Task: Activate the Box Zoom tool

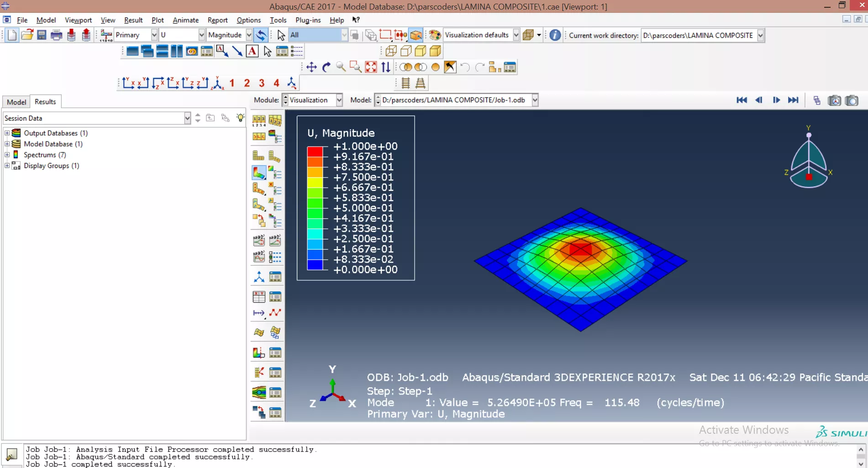Action: [355, 68]
